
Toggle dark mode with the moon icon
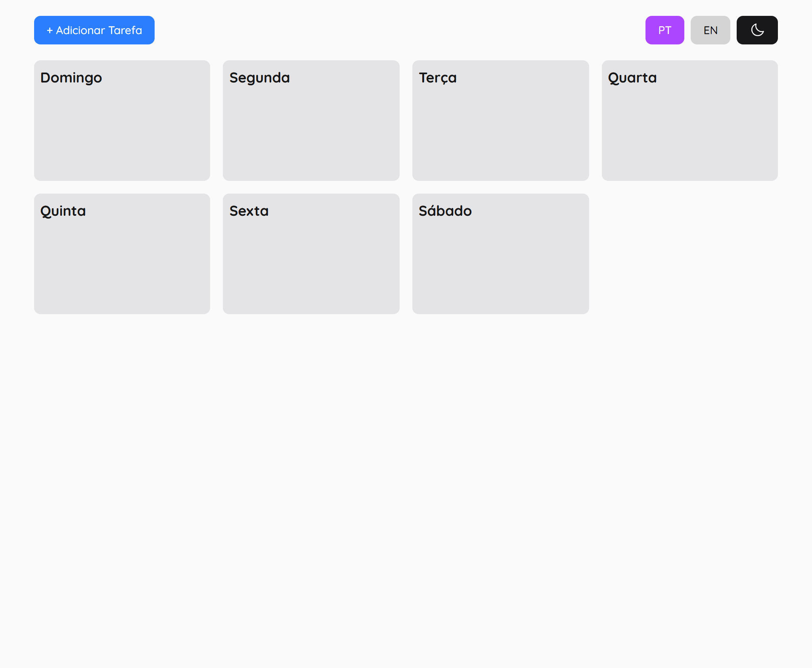pyautogui.click(x=757, y=30)
